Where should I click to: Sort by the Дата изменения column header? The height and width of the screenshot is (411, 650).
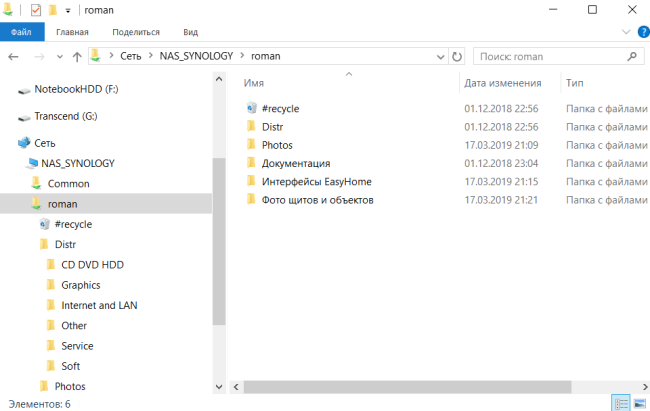click(x=503, y=83)
